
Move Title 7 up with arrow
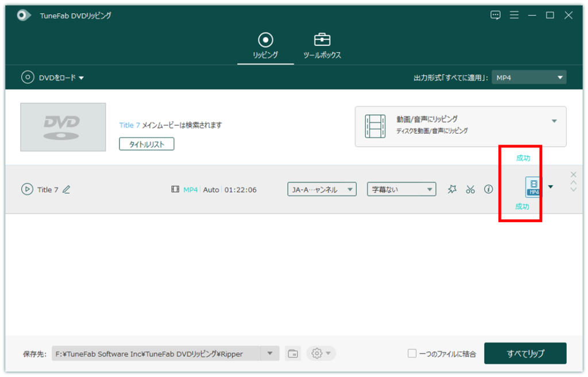pos(574,182)
